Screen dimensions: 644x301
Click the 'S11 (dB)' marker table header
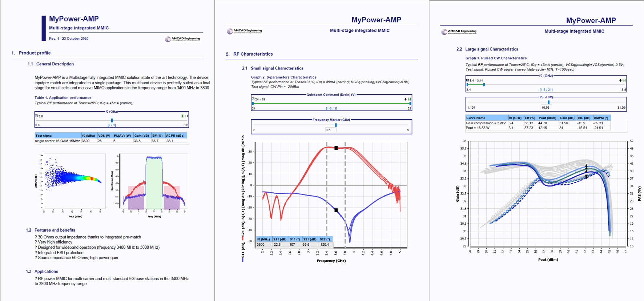(x=280, y=239)
